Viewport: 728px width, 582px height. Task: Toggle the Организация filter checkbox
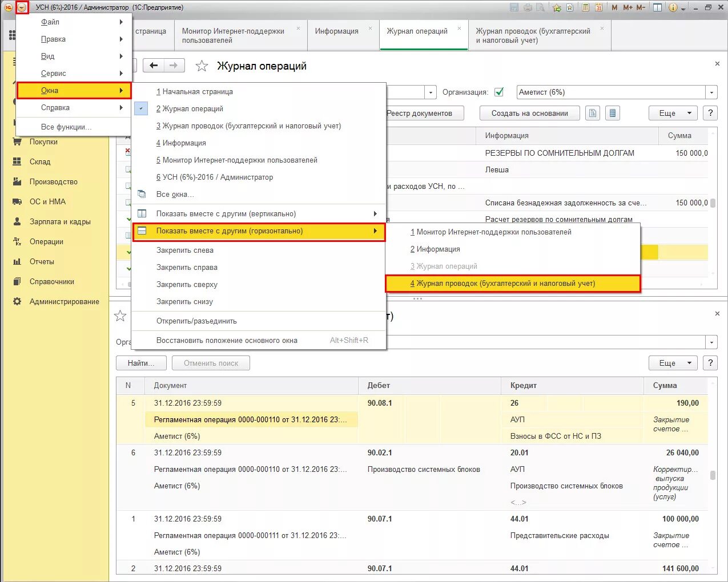(499, 92)
